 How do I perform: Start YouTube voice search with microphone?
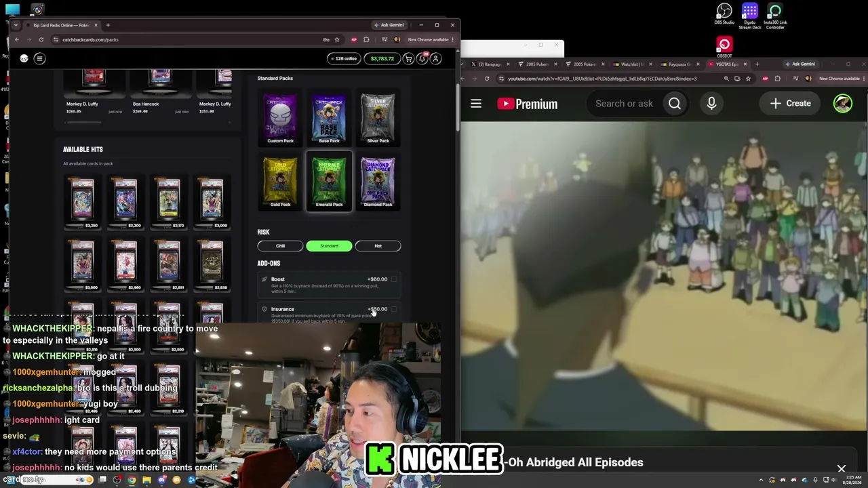[711, 104]
